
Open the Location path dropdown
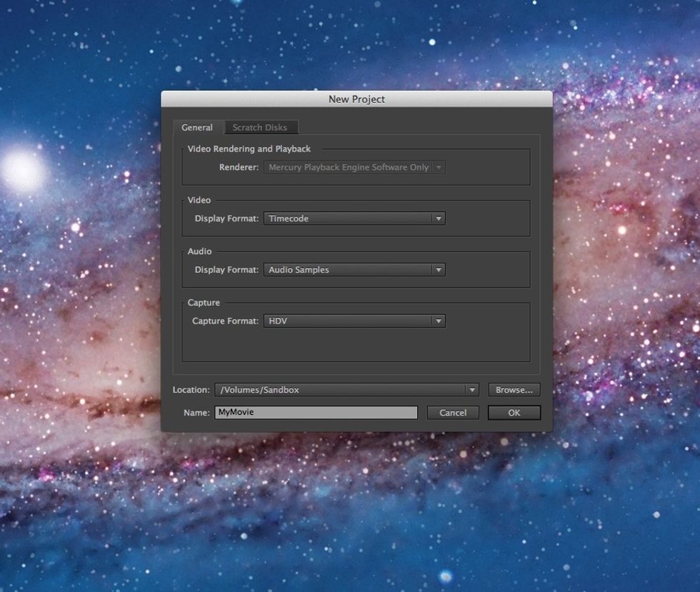click(x=346, y=390)
